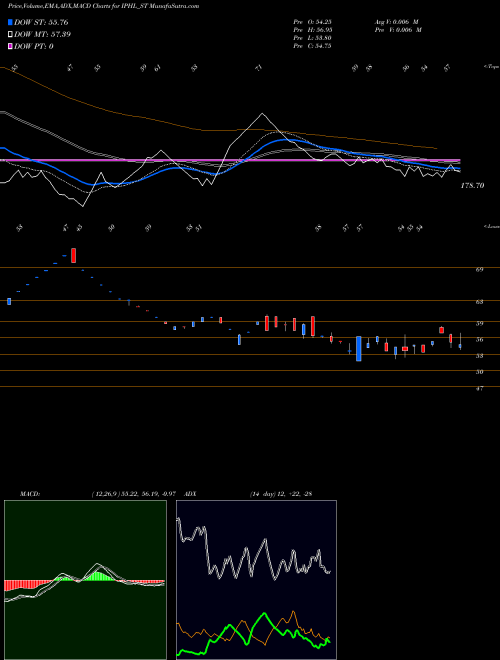Viewport: 500px width, 660px height.
Task: Click the magenta horizontal line in EMA chart
Action: [x=230, y=160]
